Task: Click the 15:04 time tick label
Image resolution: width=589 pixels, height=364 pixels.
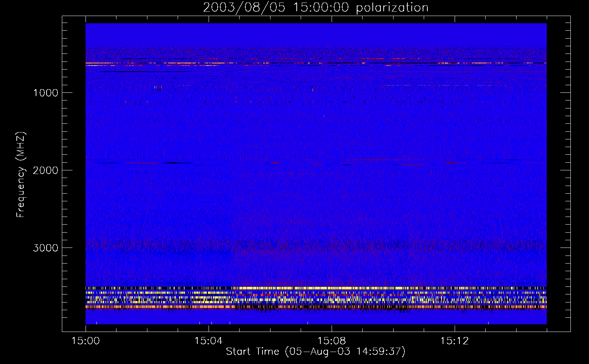Action: (209, 341)
